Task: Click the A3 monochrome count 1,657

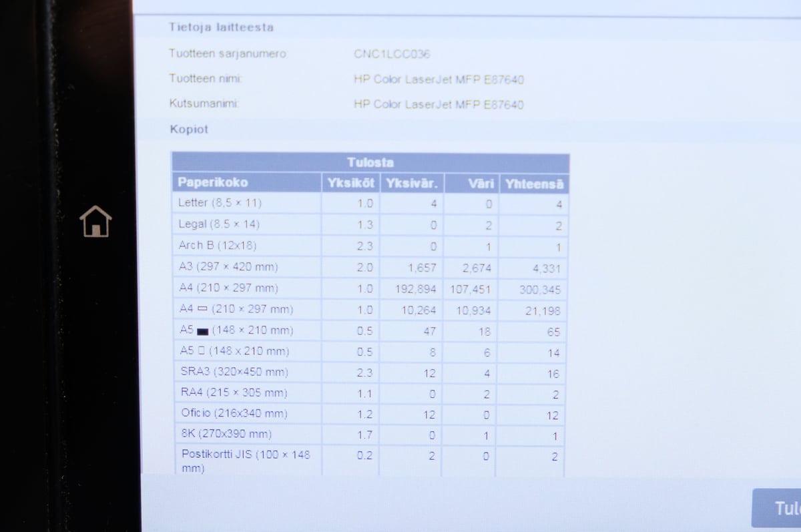Action: click(422, 268)
